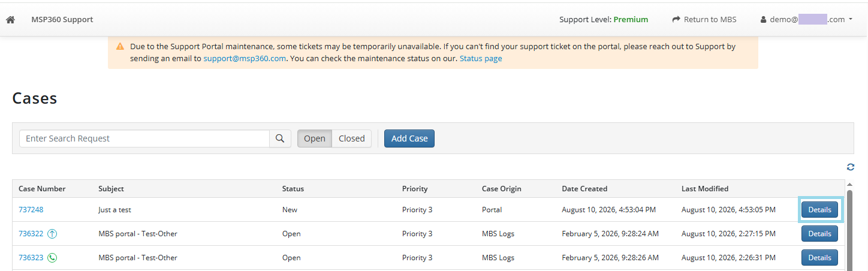Click the search magnifier icon

280,138
